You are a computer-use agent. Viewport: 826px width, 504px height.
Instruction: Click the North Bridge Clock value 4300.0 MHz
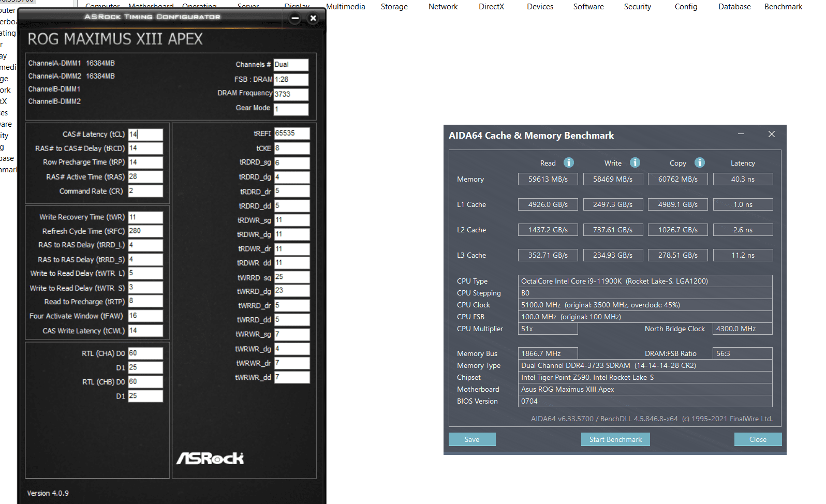click(x=743, y=329)
